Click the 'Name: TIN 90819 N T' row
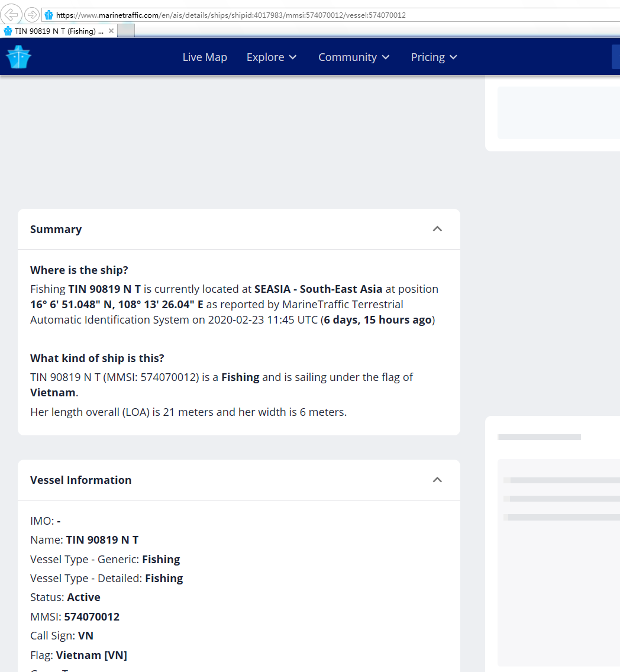This screenshot has height=672, width=620. 85,540
